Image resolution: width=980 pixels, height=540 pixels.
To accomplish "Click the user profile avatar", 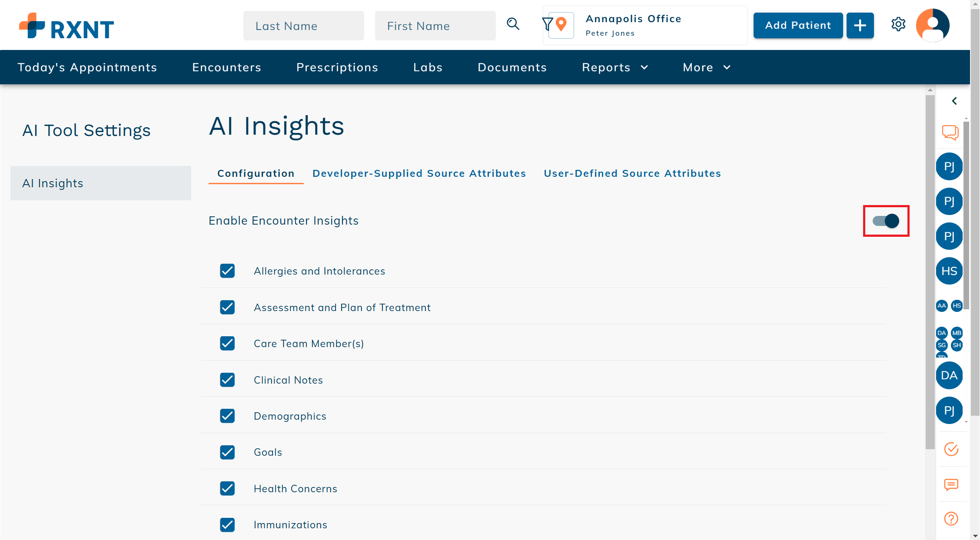I will coord(932,25).
